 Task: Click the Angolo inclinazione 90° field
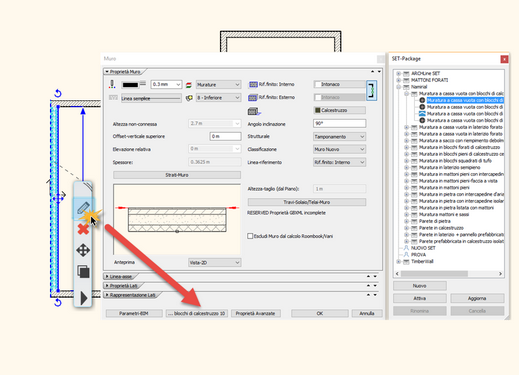pyautogui.click(x=339, y=123)
